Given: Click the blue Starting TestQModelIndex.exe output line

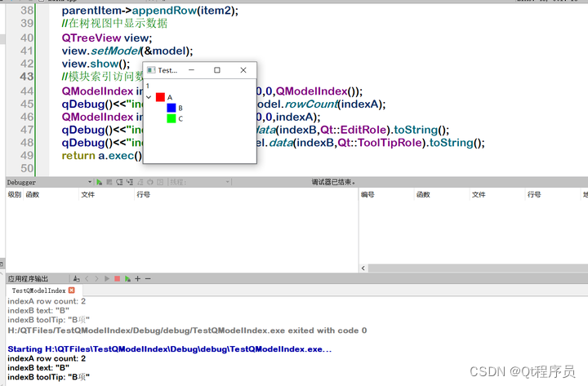Looking at the screenshot, I should [x=170, y=349].
